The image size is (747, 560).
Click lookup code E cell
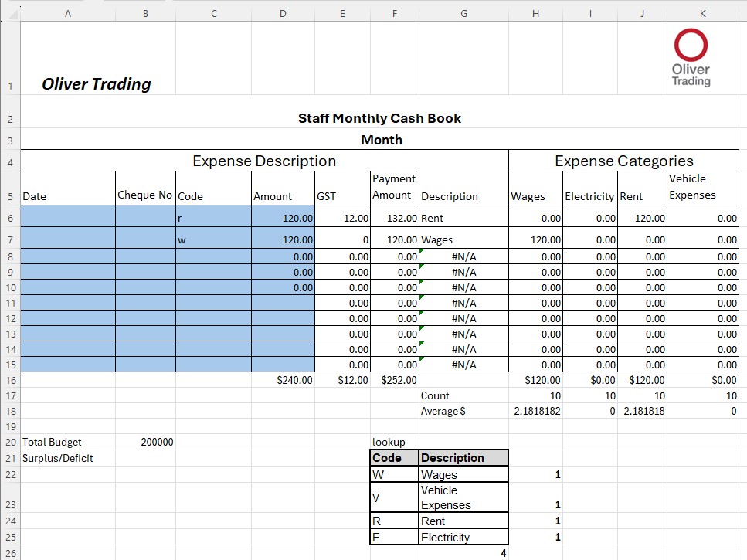click(x=395, y=537)
